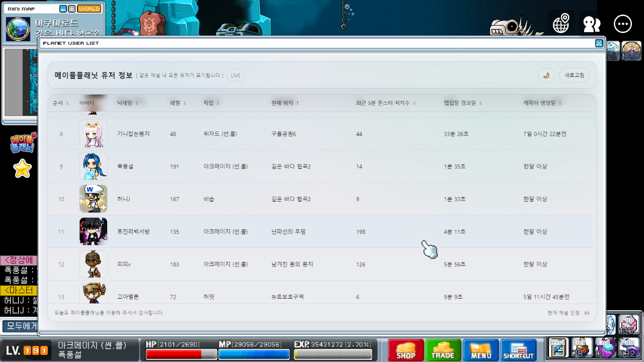Viewport: 644px width, 362px height.
Task: Click the 모두에게 chat target button
Action: (20, 326)
